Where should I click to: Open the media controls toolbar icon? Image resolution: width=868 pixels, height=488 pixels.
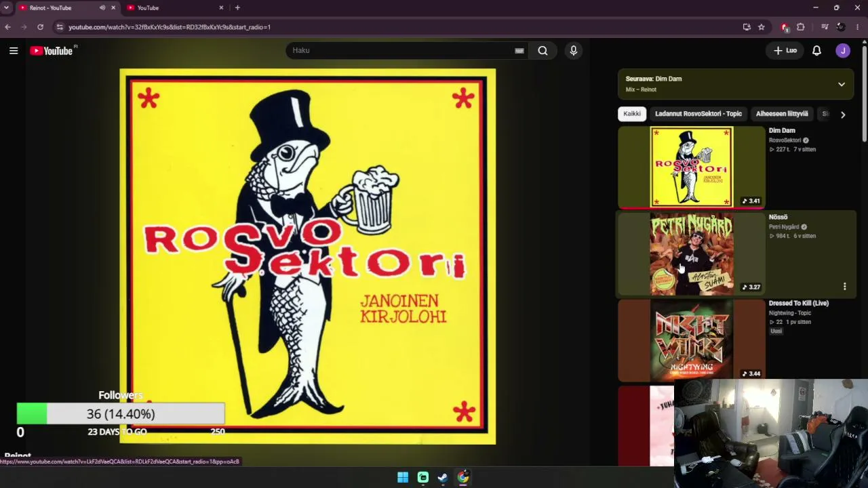[825, 27]
